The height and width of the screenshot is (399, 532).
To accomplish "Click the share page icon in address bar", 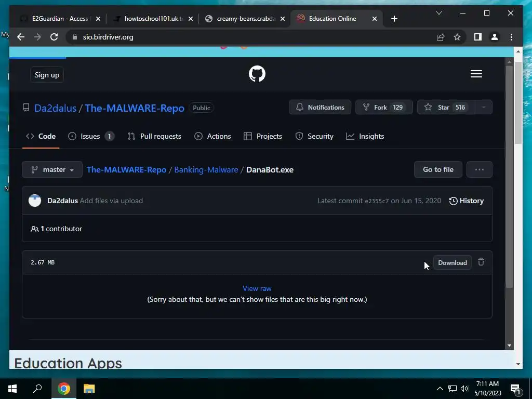I will (441, 37).
